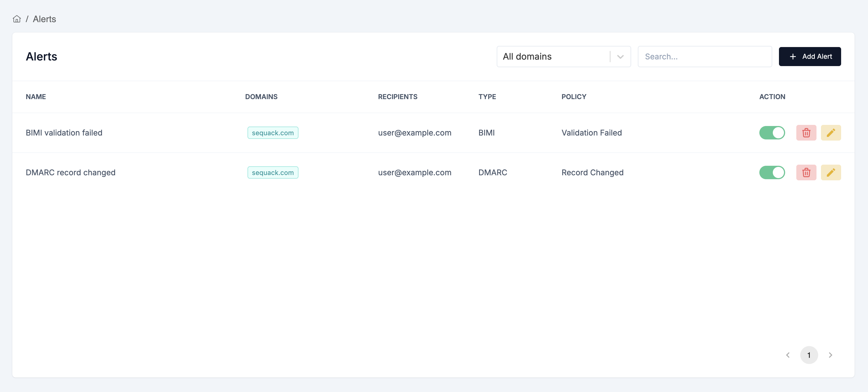This screenshot has width=868, height=392.
Task: Open the All domains dropdown
Action: coord(553,57)
